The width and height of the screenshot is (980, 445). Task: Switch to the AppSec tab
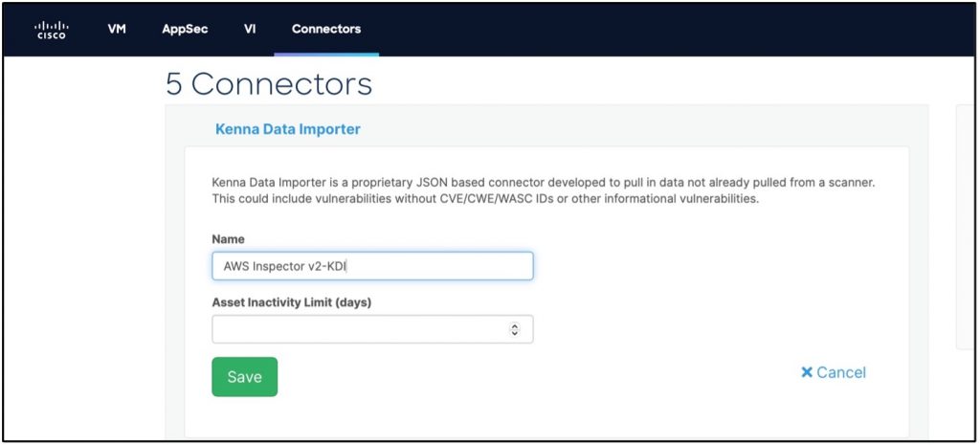185,29
